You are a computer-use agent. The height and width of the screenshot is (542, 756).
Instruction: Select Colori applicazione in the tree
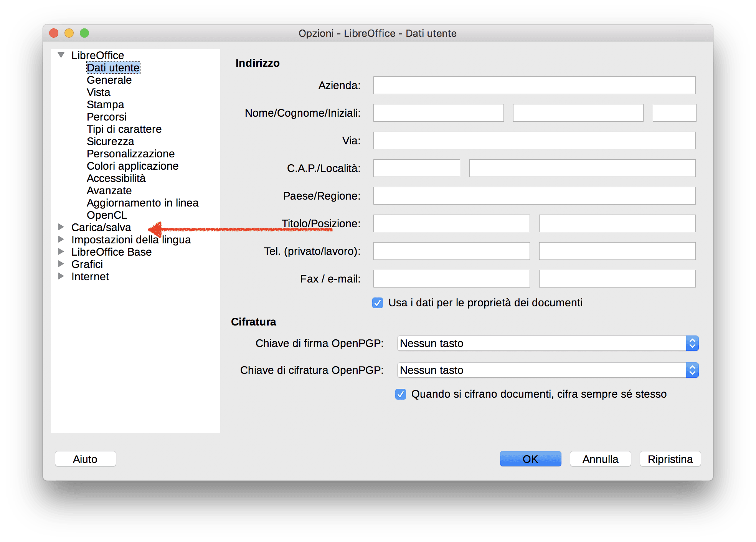(x=132, y=166)
